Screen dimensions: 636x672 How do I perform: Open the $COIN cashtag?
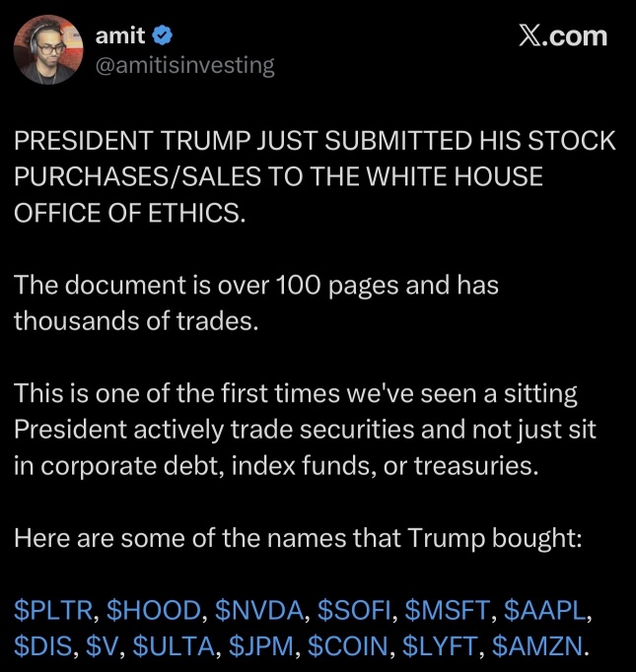pos(348,645)
